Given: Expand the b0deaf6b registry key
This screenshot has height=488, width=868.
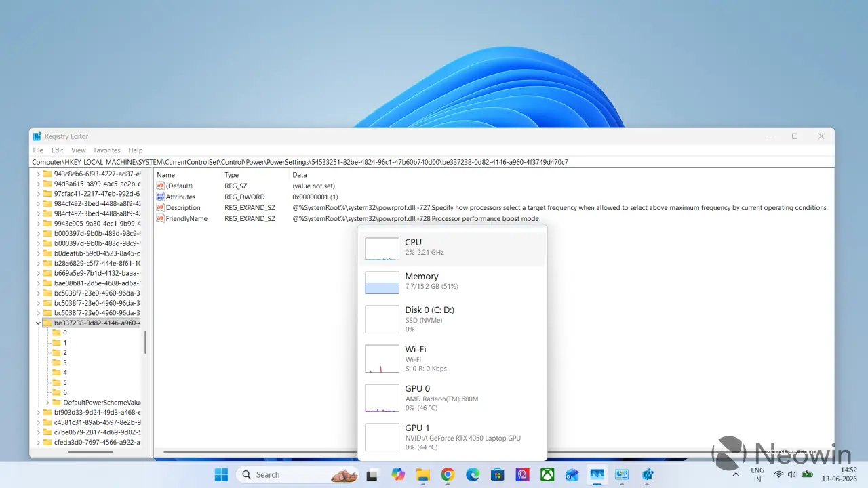Looking at the screenshot, I should tap(39, 253).
